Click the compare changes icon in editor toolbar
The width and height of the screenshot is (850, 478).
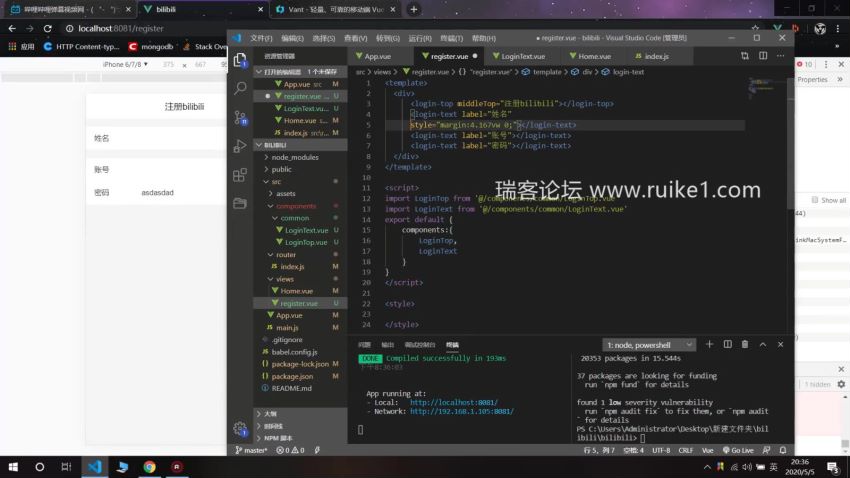745,56
